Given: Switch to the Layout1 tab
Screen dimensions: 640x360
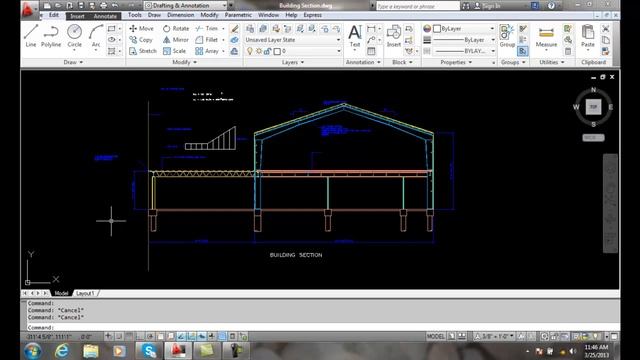Looking at the screenshot, I should (85, 293).
